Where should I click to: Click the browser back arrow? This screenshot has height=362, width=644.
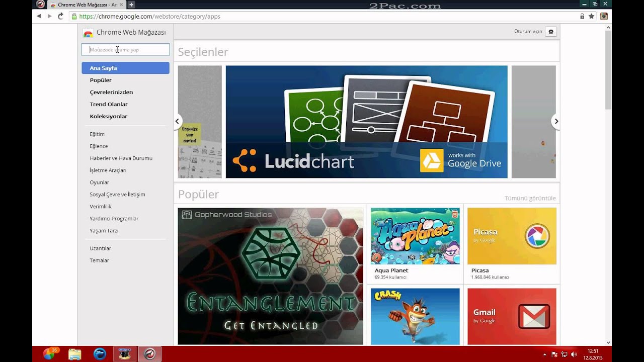click(x=39, y=16)
